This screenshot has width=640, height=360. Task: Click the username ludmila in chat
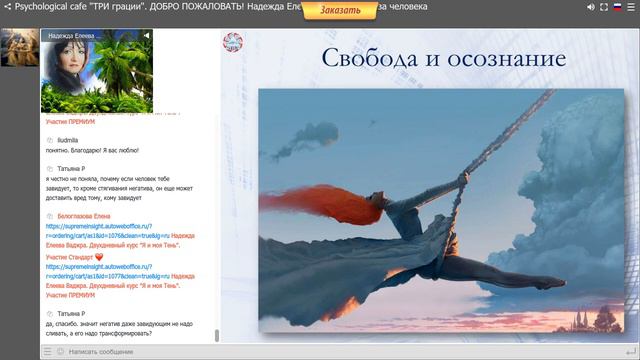click(68, 140)
